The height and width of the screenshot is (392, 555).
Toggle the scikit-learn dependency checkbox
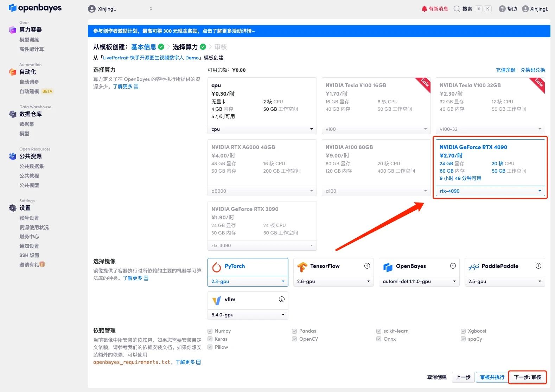point(379,331)
